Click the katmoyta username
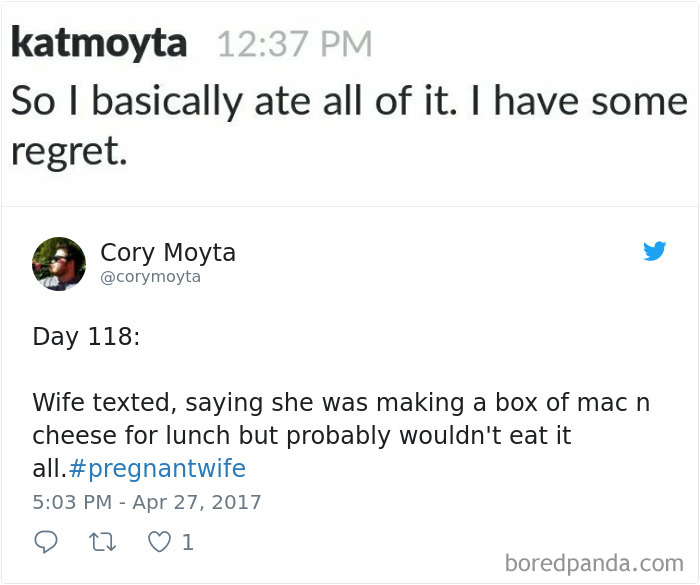 (99, 43)
